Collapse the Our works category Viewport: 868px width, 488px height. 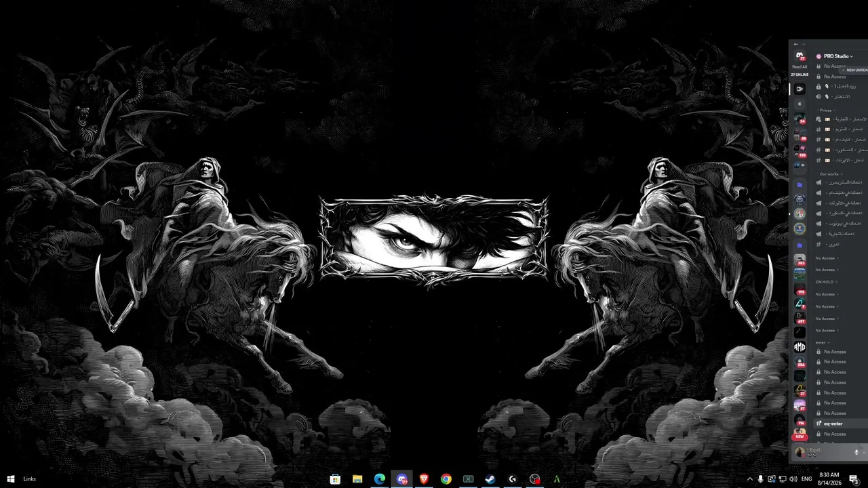point(831,174)
